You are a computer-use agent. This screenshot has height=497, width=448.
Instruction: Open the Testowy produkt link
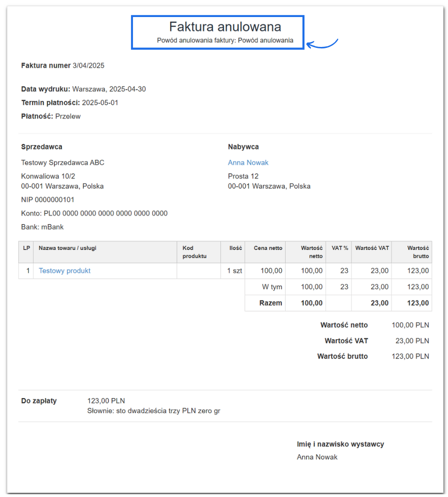coord(65,271)
